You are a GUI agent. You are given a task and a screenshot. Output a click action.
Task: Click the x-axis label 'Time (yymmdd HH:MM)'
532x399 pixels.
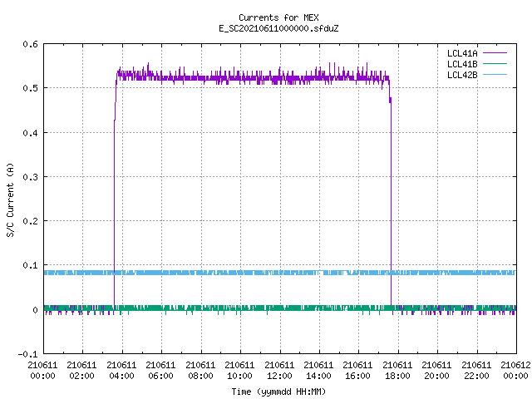click(278, 392)
